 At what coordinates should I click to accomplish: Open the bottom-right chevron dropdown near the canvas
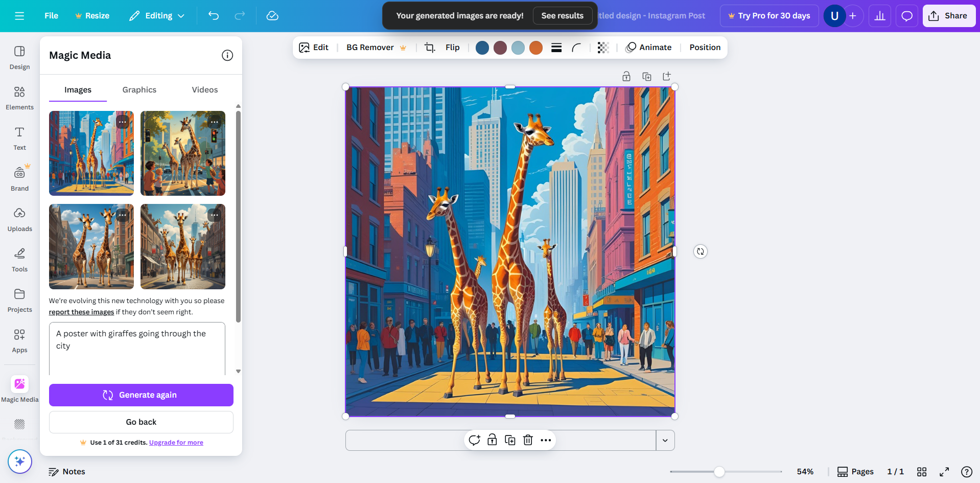[665, 440]
